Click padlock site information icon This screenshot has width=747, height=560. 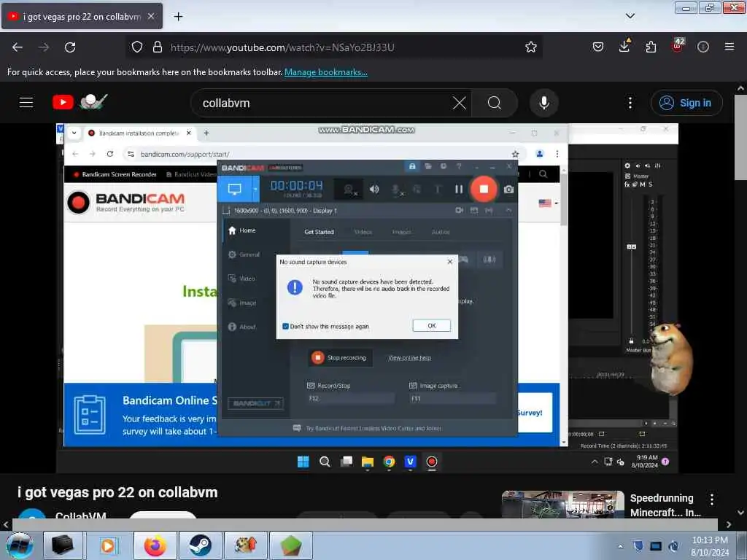158,47
